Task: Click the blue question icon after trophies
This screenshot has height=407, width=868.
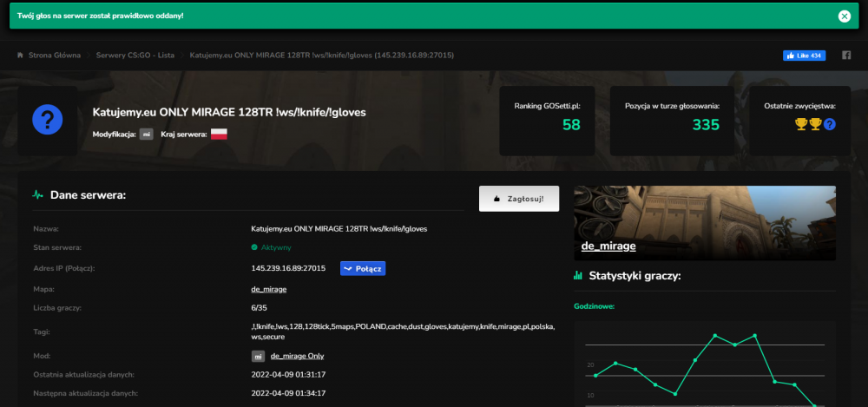Action: [x=829, y=124]
